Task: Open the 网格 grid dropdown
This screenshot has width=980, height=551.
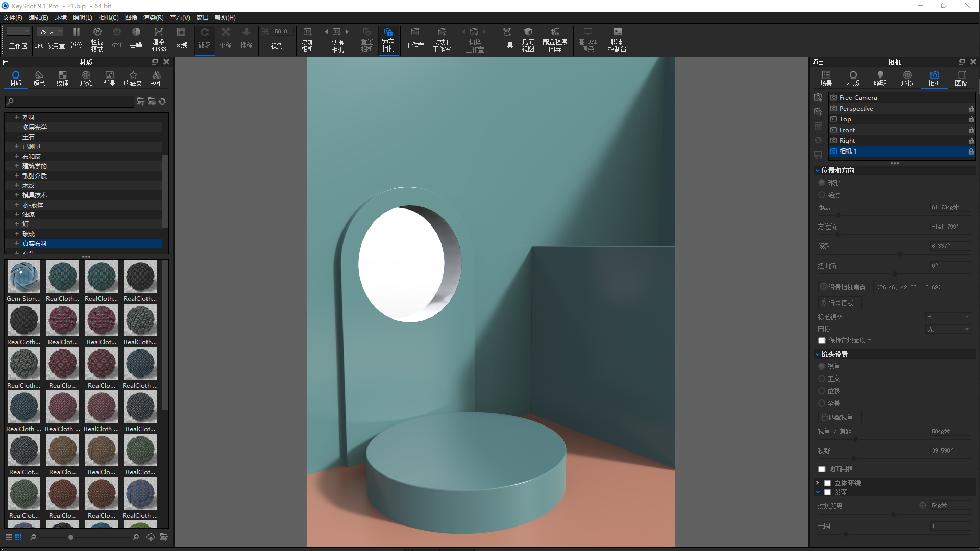Action: (948, 329)
